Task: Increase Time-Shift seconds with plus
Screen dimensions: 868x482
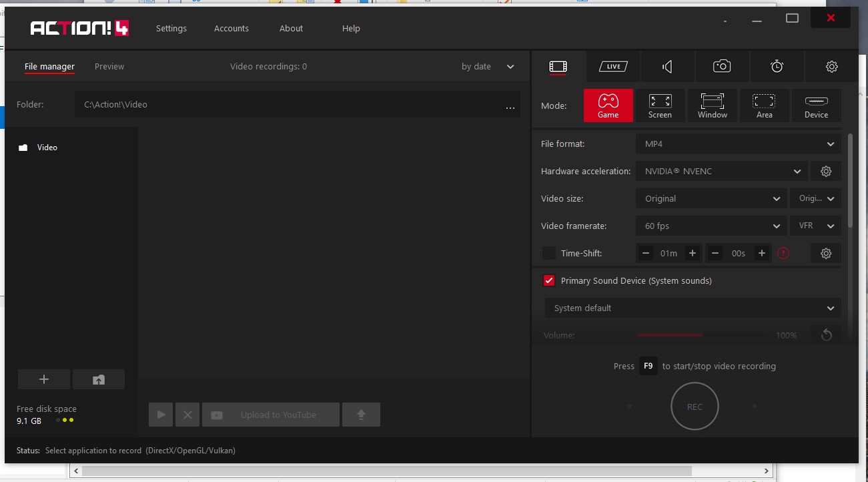Action: [761, 253]
